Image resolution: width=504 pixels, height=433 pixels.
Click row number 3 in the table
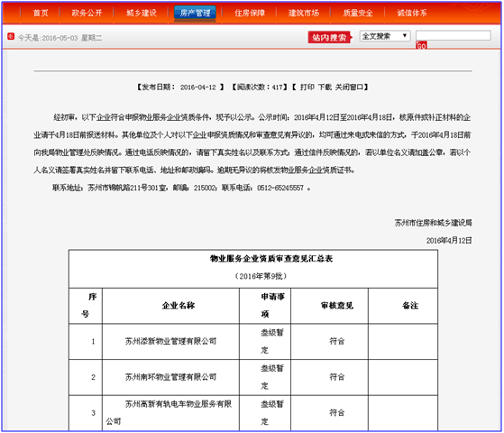point(93,413)
